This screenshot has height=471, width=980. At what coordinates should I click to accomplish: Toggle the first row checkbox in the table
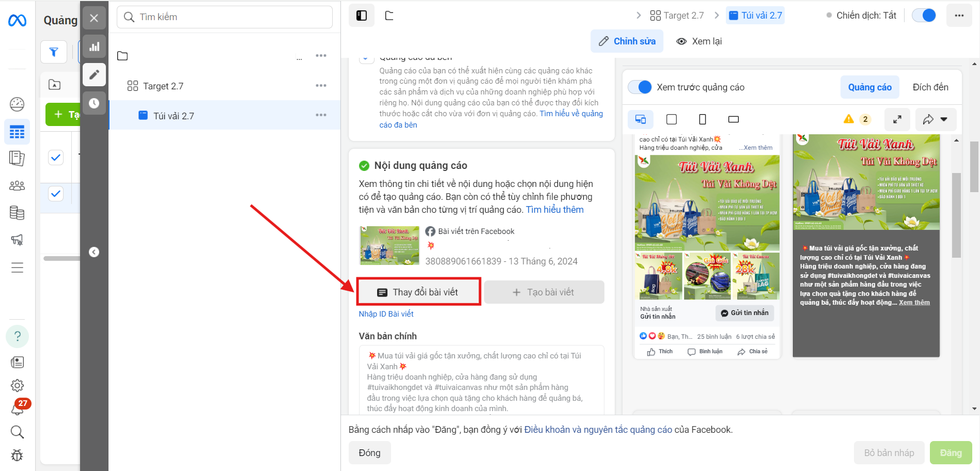(x=56, y=157)
